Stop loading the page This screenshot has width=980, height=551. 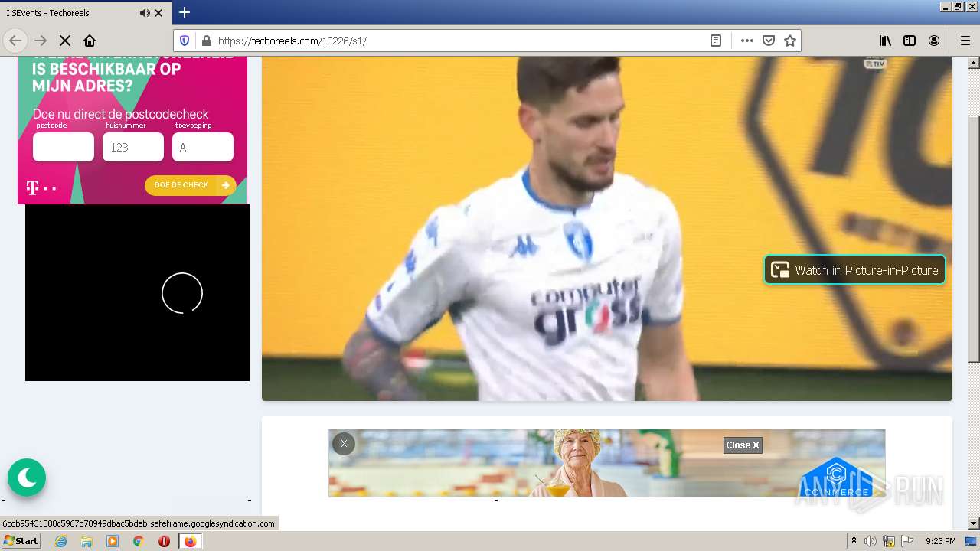65,41
